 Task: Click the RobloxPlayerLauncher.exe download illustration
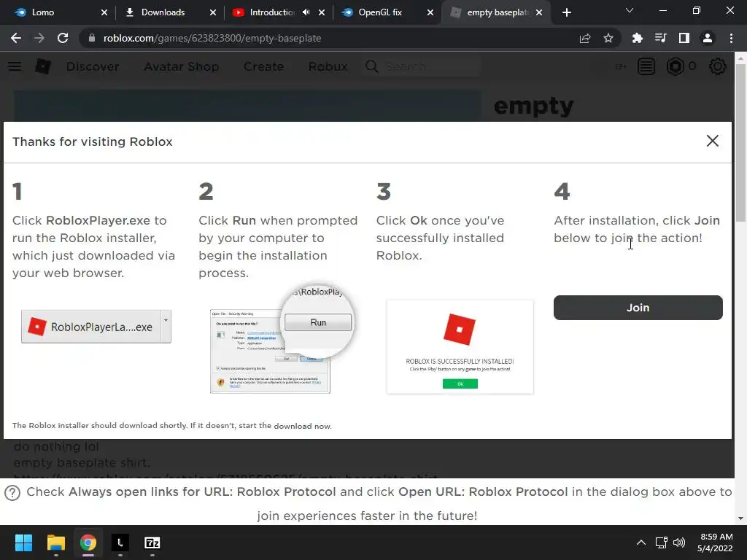96,327
